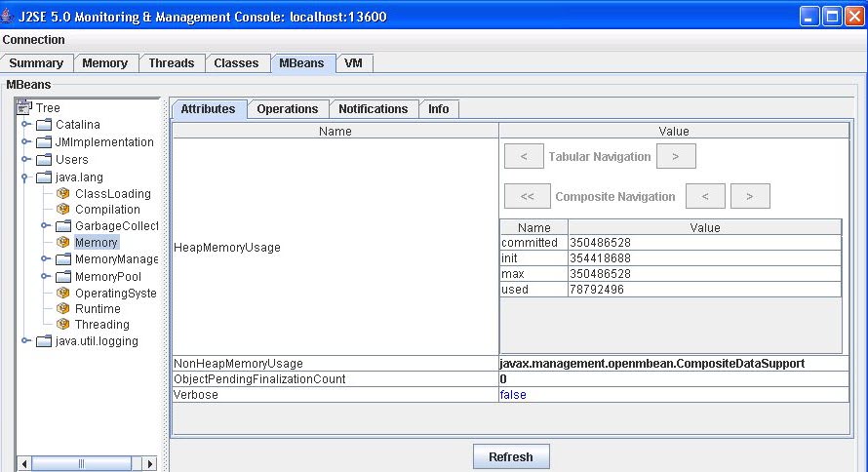Viewport: 868px width, 472px height.
Task: Click the java.util.logging folder icon
Action: pos(44,341)
